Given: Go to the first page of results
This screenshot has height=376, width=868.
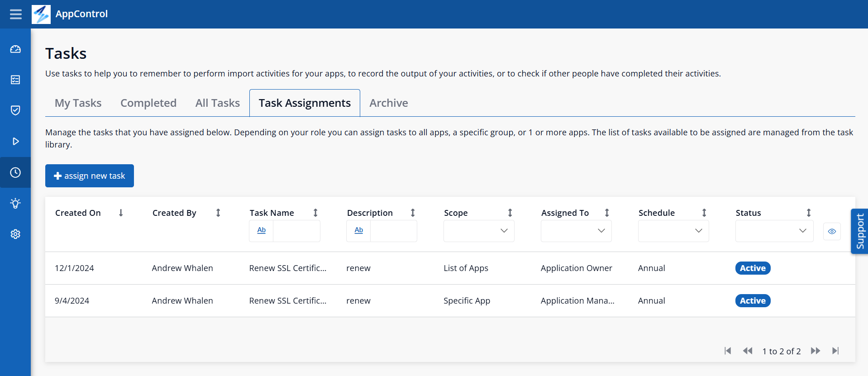Looking at the screenshot, I should tap(728, 351).
